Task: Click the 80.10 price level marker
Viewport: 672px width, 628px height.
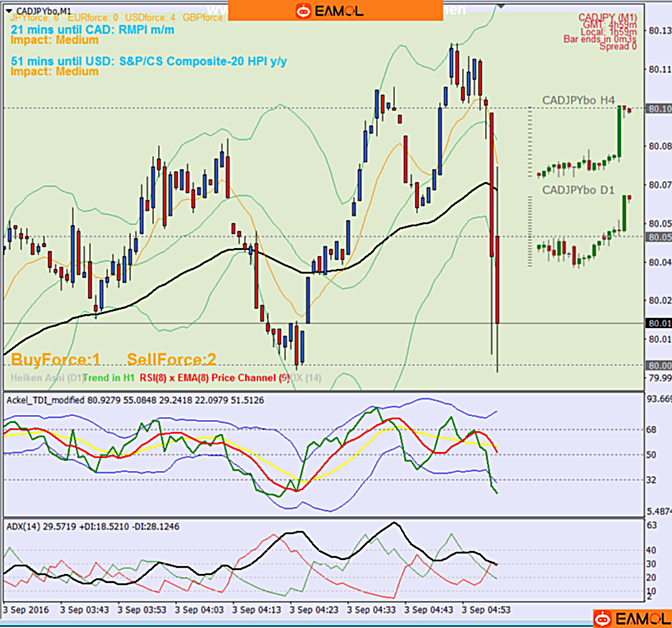Action: (x=658, y=108)
